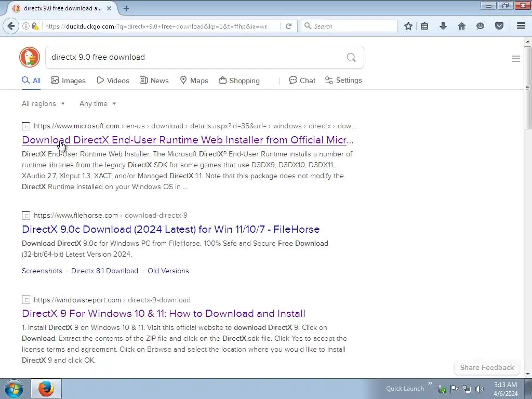Go to the Firefox home page icon

(x=462, y=26)
